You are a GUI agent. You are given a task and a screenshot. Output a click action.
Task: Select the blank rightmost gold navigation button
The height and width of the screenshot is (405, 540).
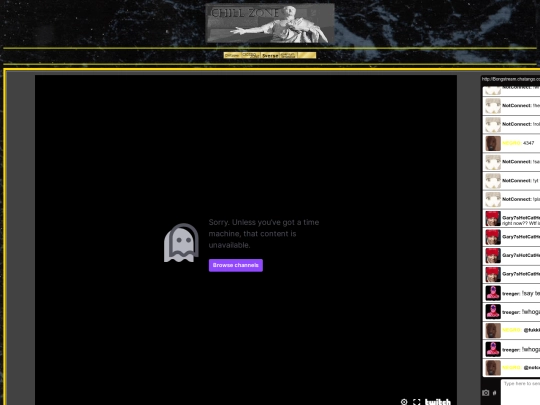click(x=307, y=55)
